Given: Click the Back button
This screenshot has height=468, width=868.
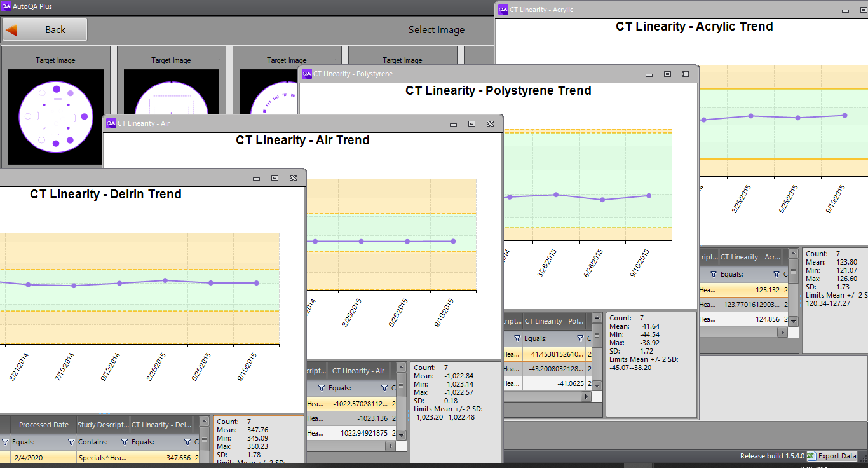Looking at the screenshot, I should coord(44,29).
